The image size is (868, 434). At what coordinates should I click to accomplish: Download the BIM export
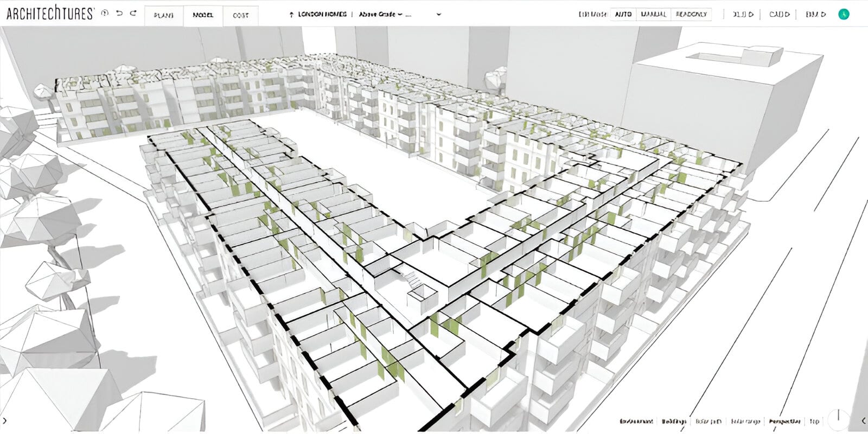816,14
